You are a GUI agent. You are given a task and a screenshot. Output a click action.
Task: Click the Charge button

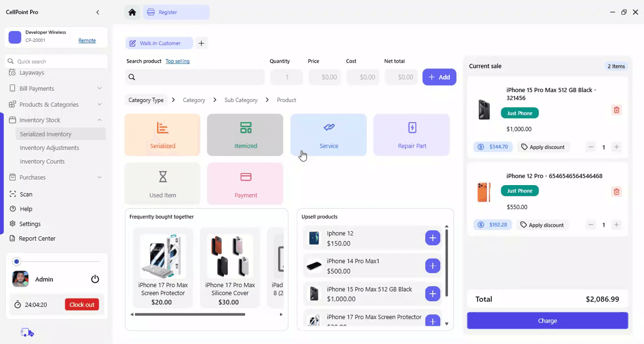tap(547, 321)
